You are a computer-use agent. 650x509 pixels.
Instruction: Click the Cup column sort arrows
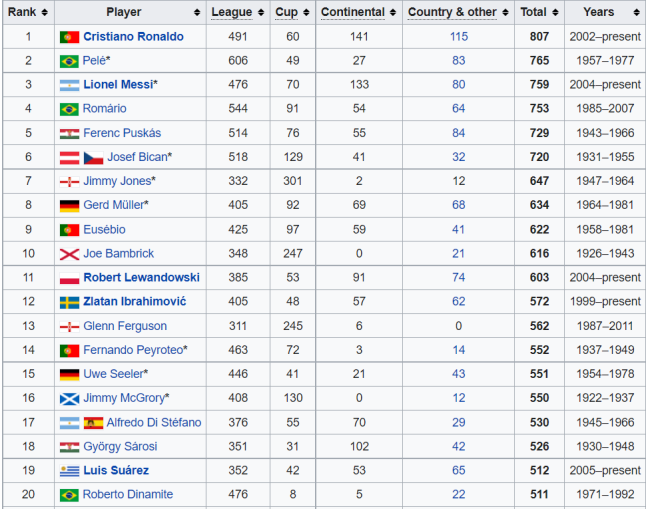306,12
